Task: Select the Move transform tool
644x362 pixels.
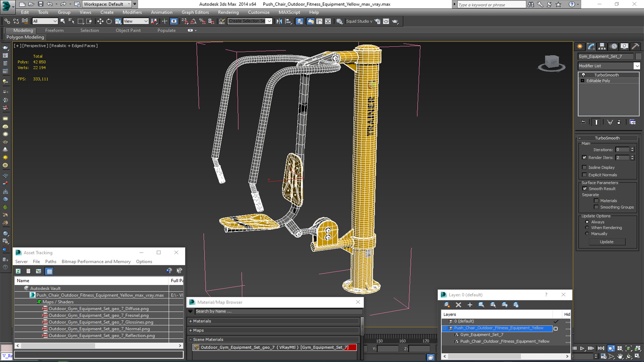Action: 100,21
